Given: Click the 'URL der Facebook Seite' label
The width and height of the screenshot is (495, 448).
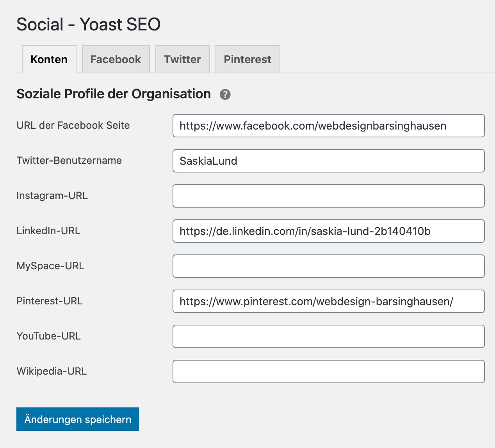Looking at the screenshot, I should click(x=73, y=125).
